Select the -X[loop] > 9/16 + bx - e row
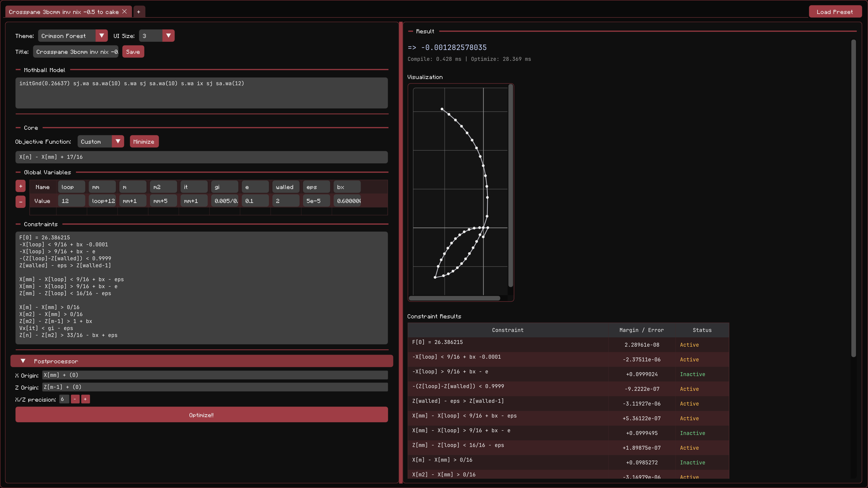The image size is (868, 488). click(x=568, y=374)
